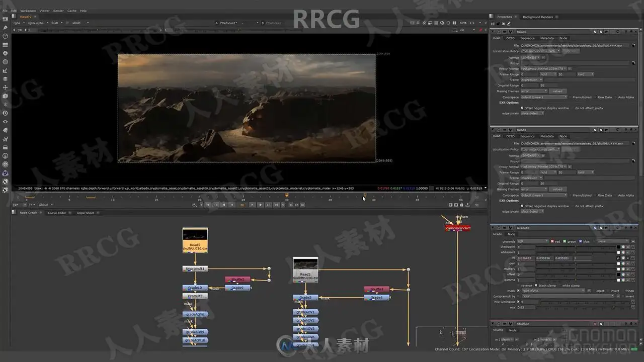Open the Filter nodes toolbar icon

point(5,62)
